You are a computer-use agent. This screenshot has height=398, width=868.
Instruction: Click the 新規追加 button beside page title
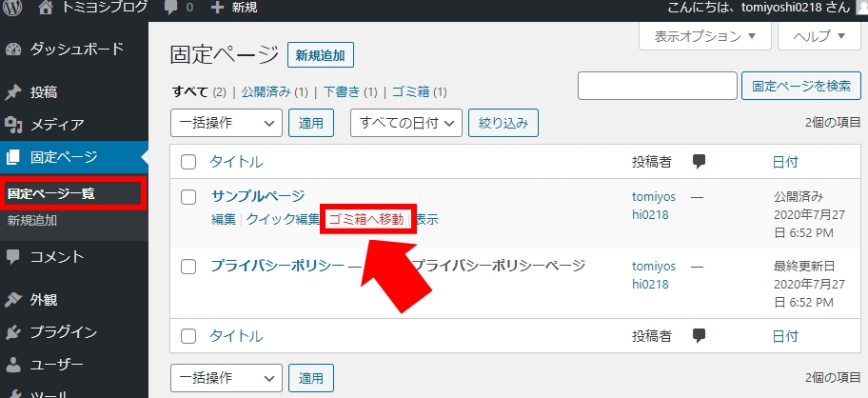click(321, 55)
